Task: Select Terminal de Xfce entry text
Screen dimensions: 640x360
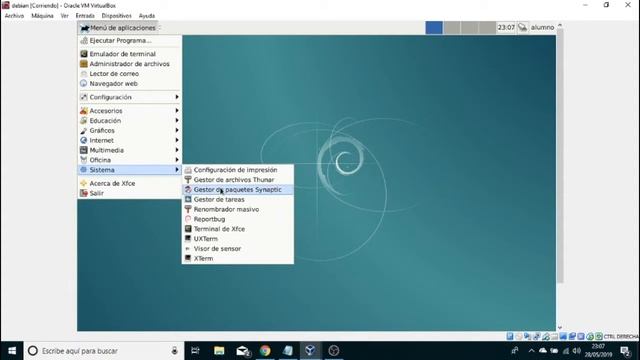Action: click(x=219, y=229)
